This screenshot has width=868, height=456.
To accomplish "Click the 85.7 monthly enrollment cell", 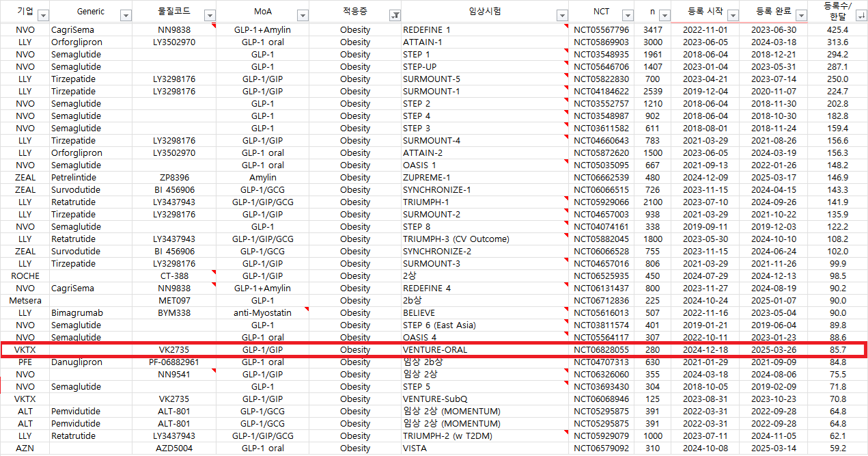I will click(837, 350).
